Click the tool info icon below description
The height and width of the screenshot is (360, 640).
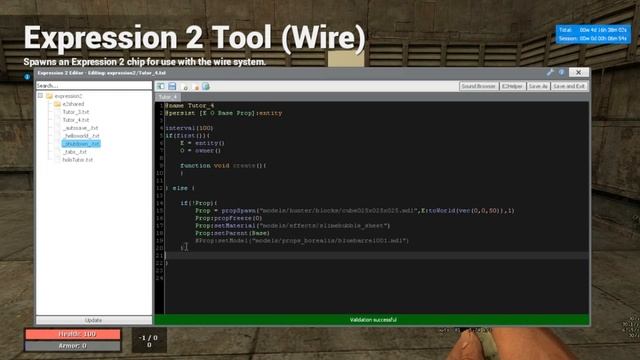[27, 76]
